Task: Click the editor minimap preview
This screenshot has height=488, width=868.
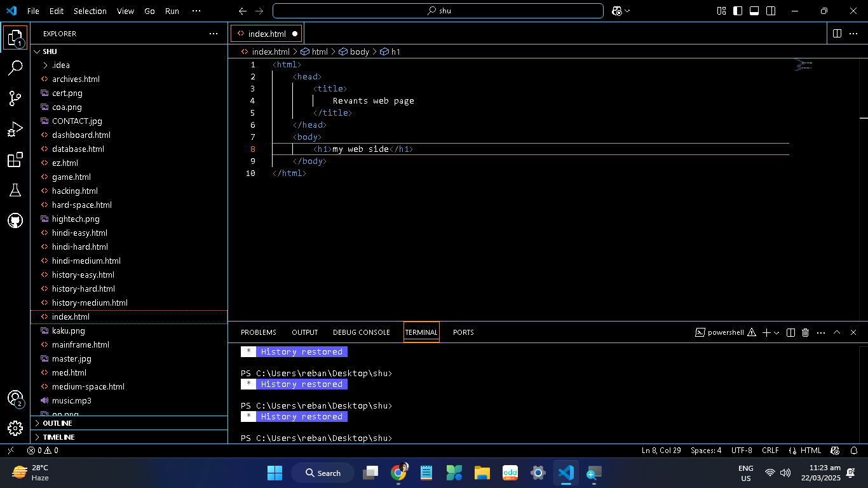Action: click(803, 64)
